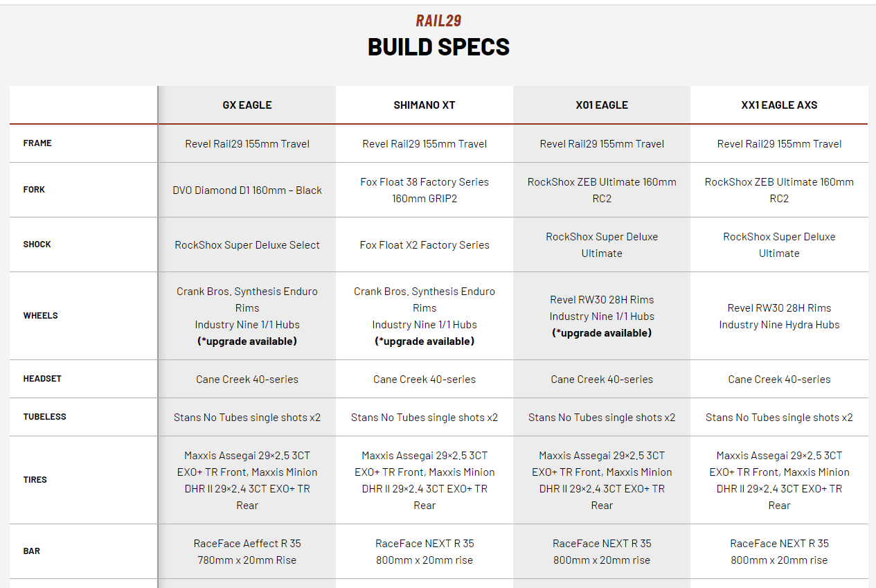Select the X01 EAGLE column header
The width and height of the screenshot is (876, 588).
pyautogui.click(x=602, y=105)
